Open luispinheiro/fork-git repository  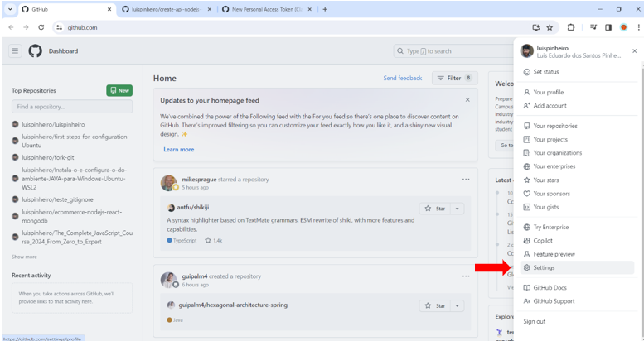pyautogui.click(x=48, y=157)
